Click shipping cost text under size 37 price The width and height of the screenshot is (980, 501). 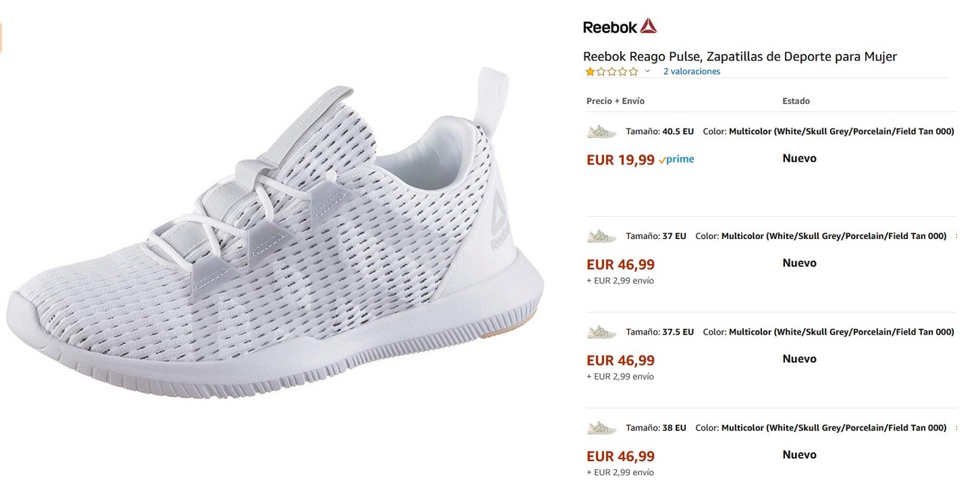pos(620,281)
